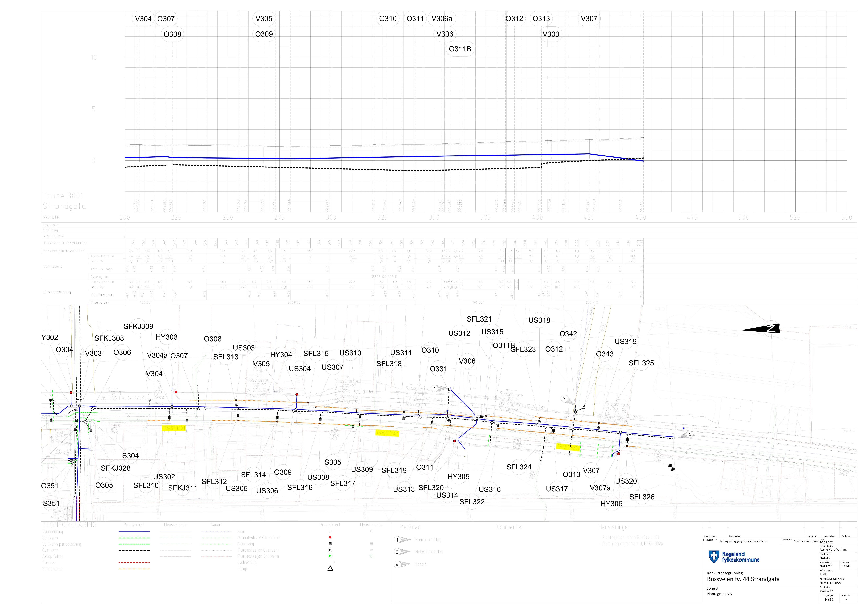This screenshot has width=868, height=614.
Task: Click the US315 label
Action: click(492, 332)
